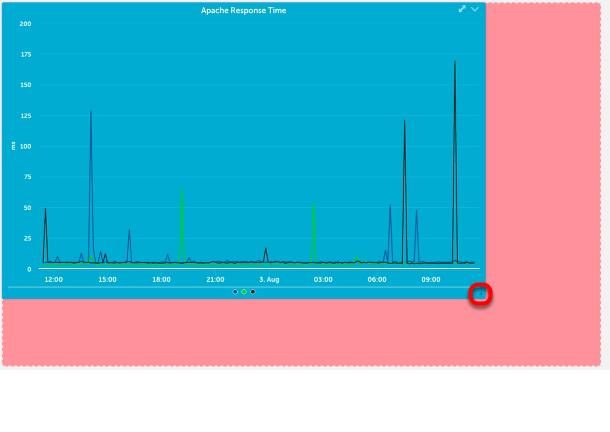610x432 pixels.
Task: Open the widget options chevron menu
Action: coord(475,9)
